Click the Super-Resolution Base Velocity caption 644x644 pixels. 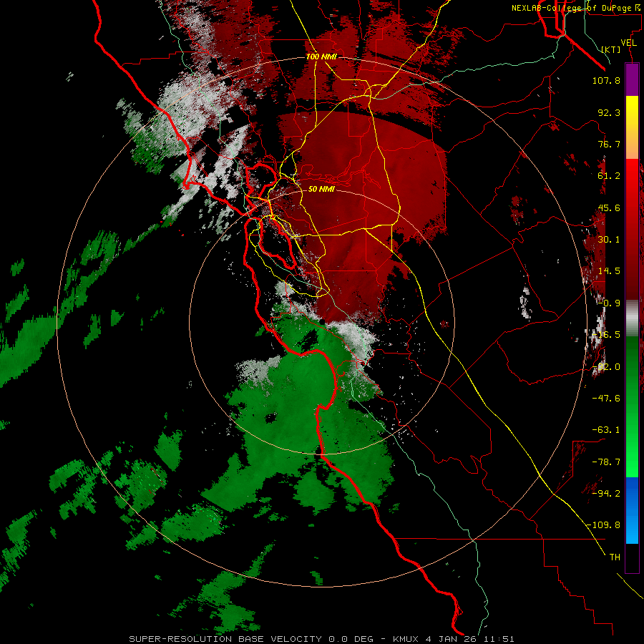321,639
